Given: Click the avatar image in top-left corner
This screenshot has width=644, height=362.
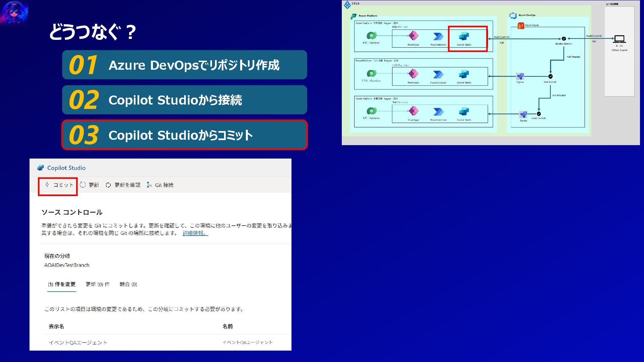Looking at the screenshot, I should click(x=14, y=13).
